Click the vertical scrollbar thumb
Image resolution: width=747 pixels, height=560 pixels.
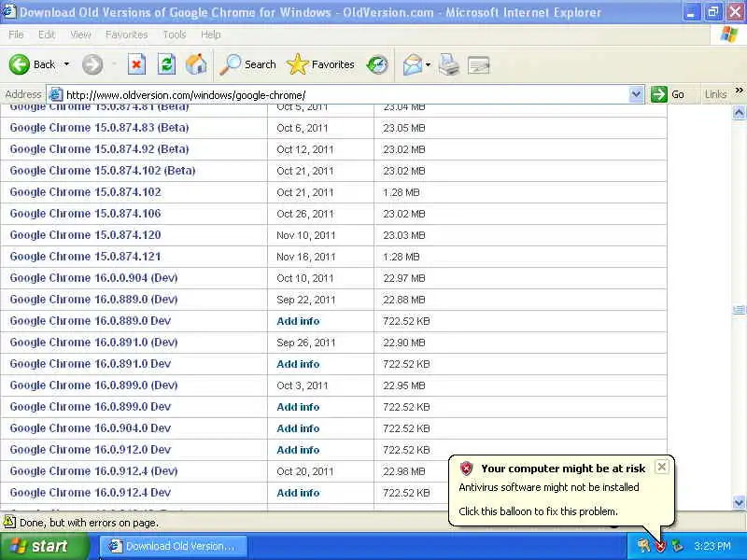[739, 310]
